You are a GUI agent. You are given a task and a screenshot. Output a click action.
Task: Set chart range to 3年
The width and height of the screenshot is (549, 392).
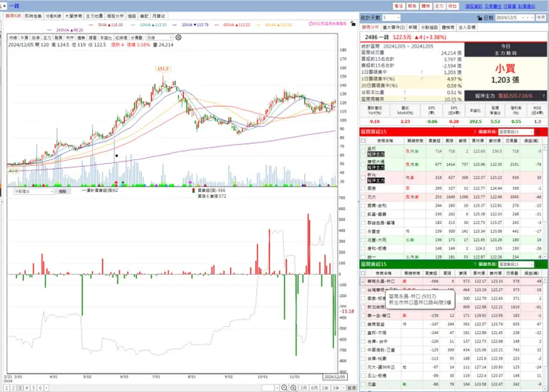(x=336, y=388)
